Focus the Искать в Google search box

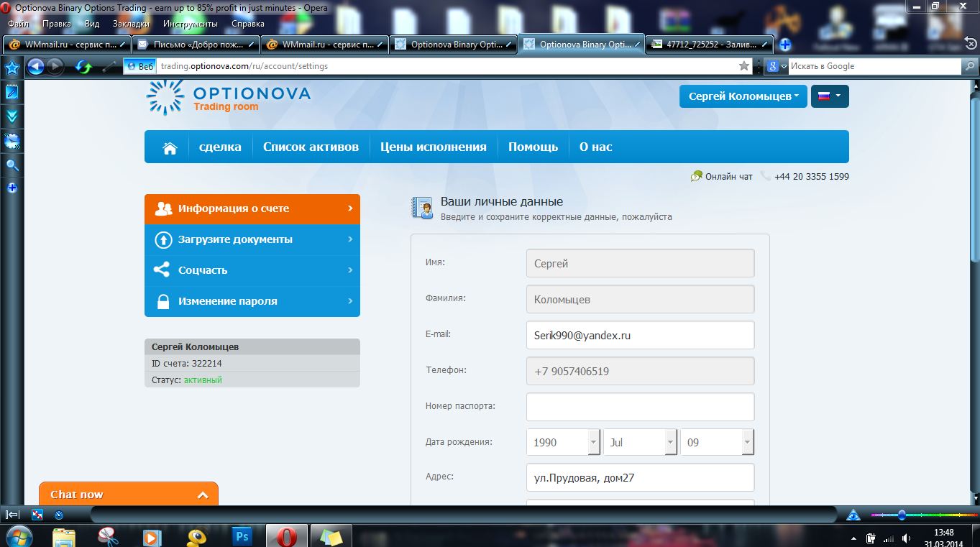pos(874,66)
